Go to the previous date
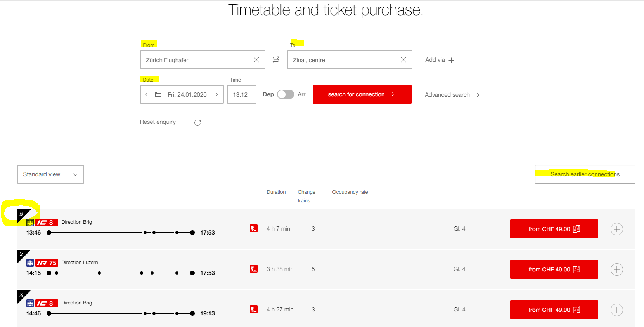Image resolution: width=644 pixels, height=327 pixels. tap(147, 94)
